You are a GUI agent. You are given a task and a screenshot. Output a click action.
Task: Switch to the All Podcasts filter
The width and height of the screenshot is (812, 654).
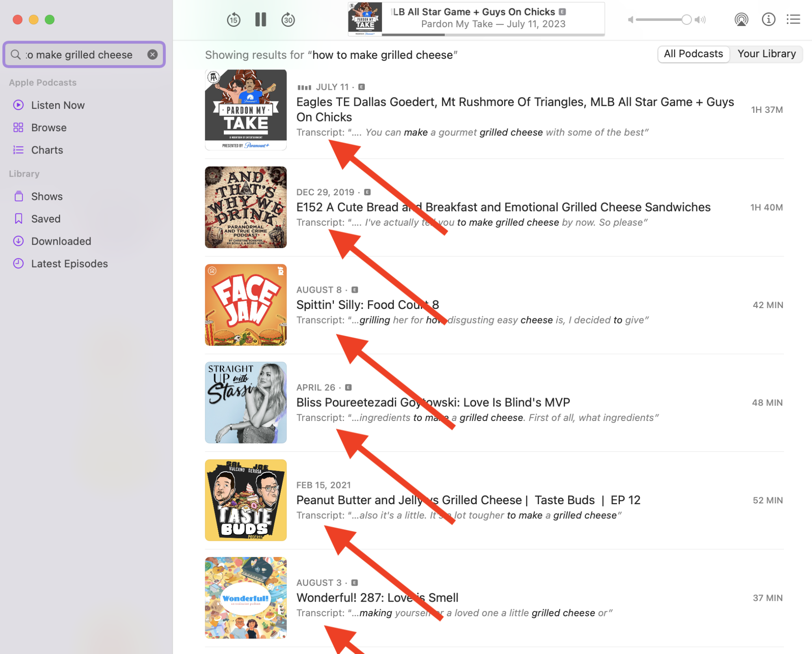[x=693, y=54]
